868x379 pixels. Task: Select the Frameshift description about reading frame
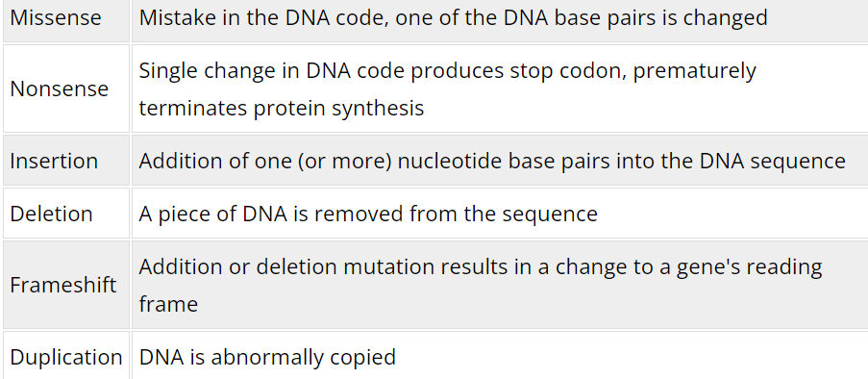[480, 285]
